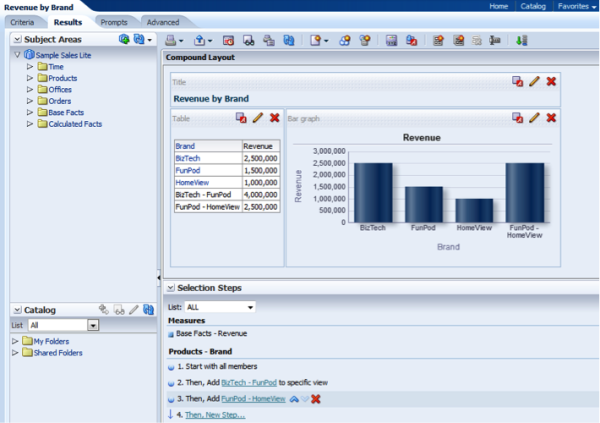The image size is (600, 423).
Task: Open the Selection Steps List dropdown
Action: coord(249,307)
